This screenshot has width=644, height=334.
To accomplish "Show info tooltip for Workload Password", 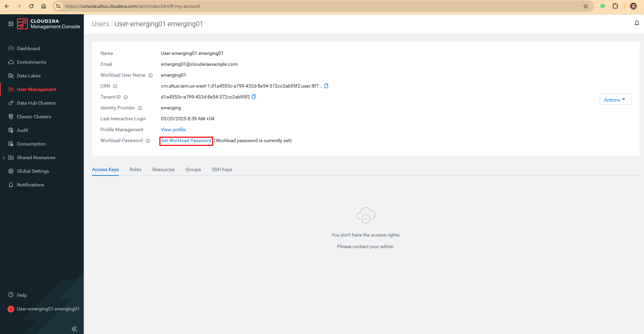I will (148, 141).
